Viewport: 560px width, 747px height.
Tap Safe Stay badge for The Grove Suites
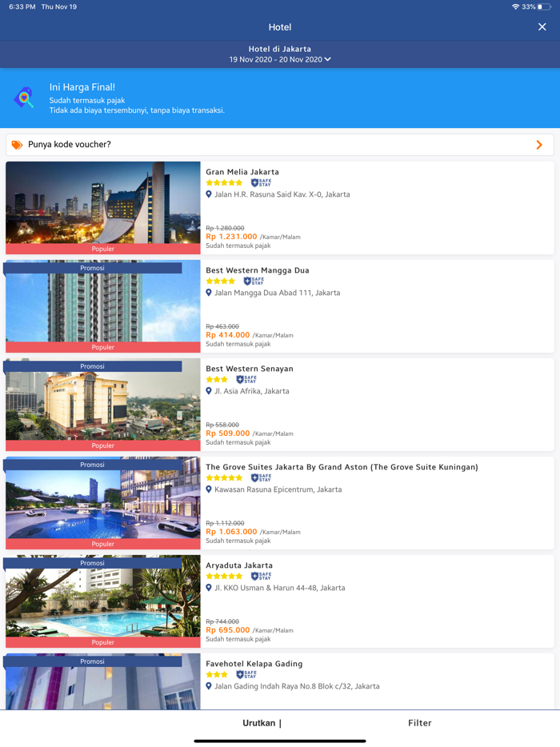click(x=261, y=477)
